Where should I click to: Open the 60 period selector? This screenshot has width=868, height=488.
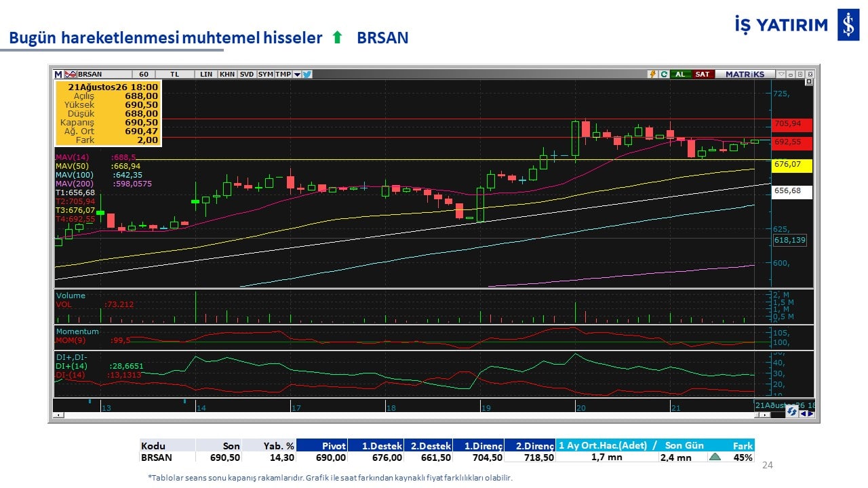point(144,75)
